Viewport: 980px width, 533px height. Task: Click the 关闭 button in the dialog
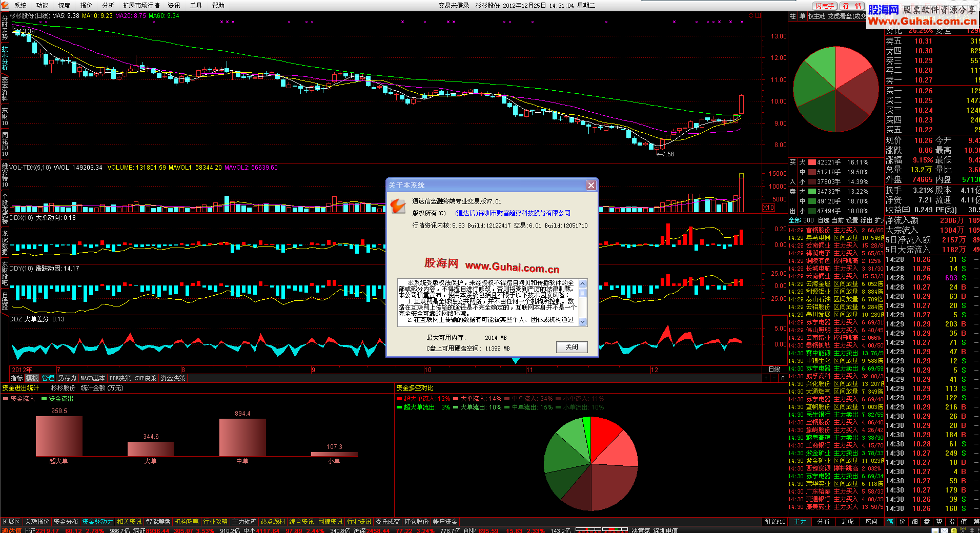tap(571, 347)
